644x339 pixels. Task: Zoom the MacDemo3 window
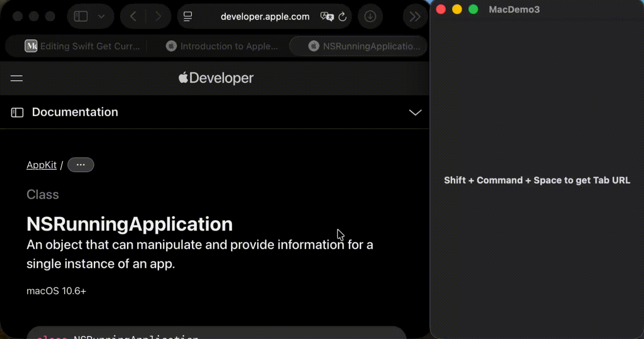pyautogui.click(x=473, y=10)
